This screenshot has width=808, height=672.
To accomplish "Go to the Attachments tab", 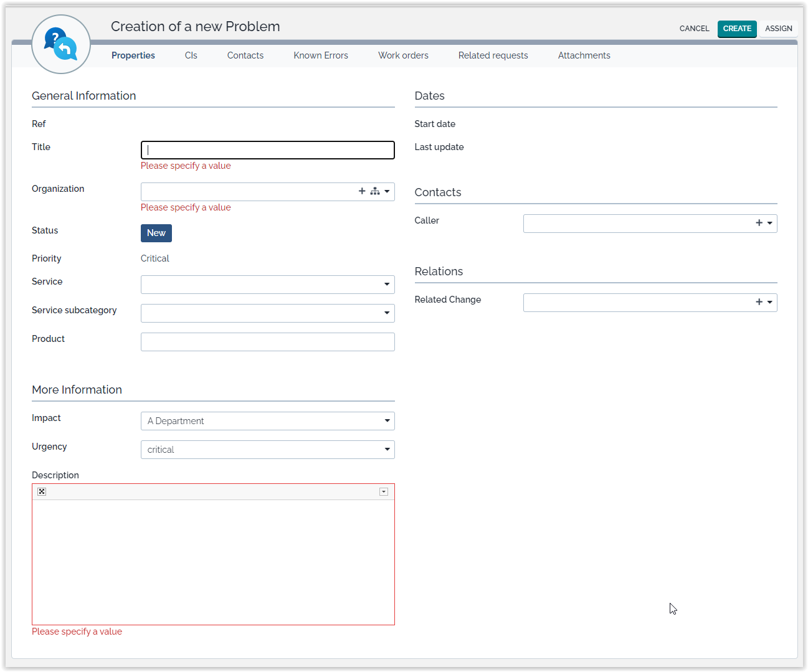I will 584,55.
